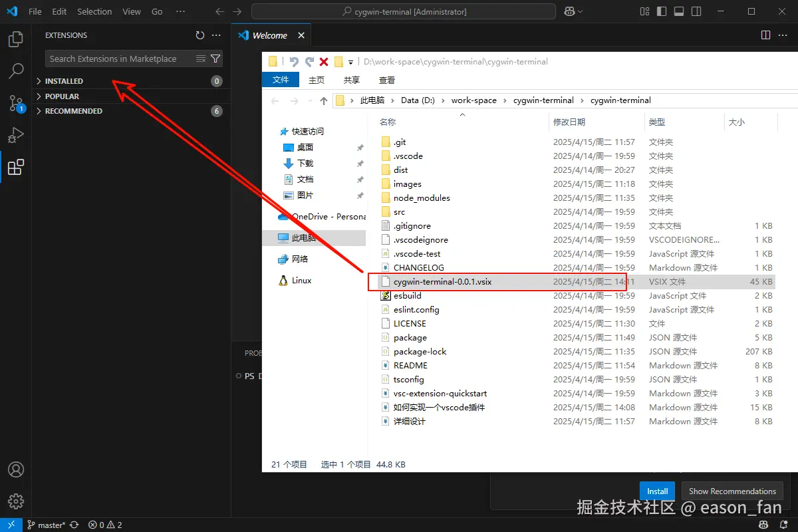Select Linux in the navigation pane
The height and width of the screenshot is (532, 798).
click(301, 281)
